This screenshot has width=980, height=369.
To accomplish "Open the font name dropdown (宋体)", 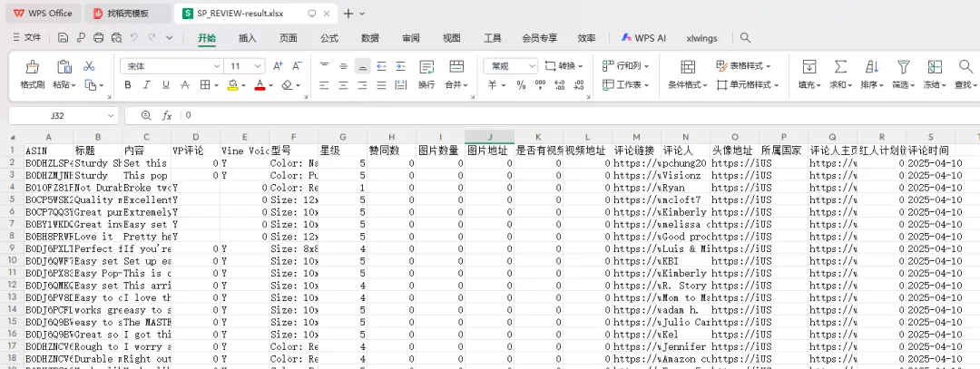I will coord(217,65).
